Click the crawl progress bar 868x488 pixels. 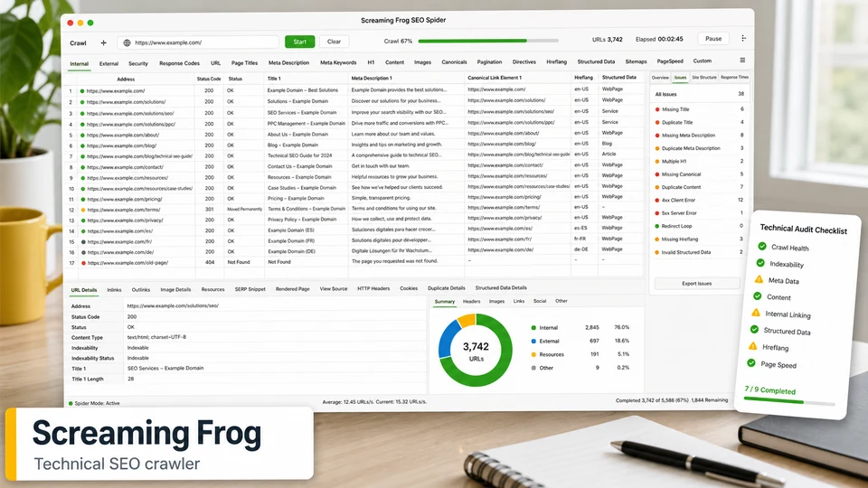click(488, 41)
